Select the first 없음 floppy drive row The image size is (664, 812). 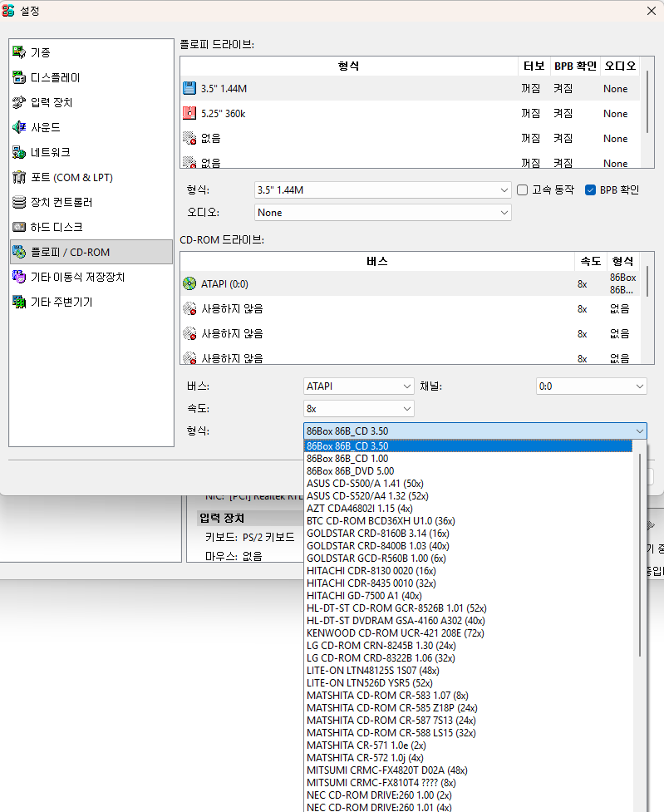click(x=411, y=138)
